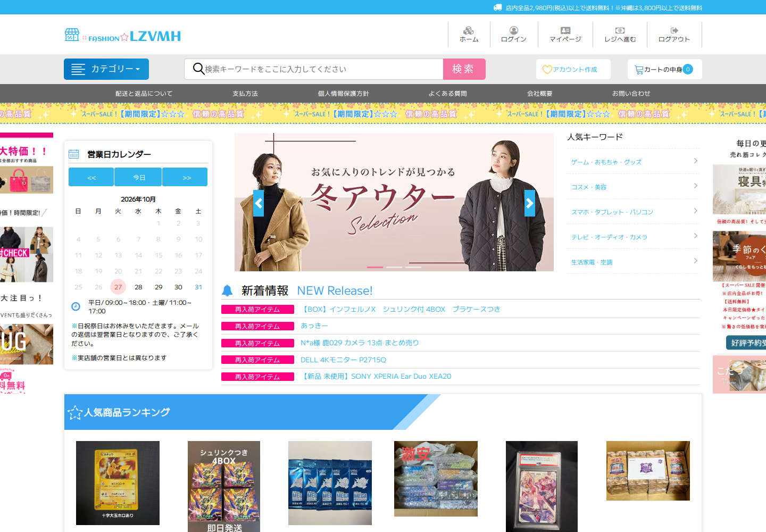Screen dimensions: 766x532
Task: Click the 季節のフェア side banner
Action: [x=739, y=256]
